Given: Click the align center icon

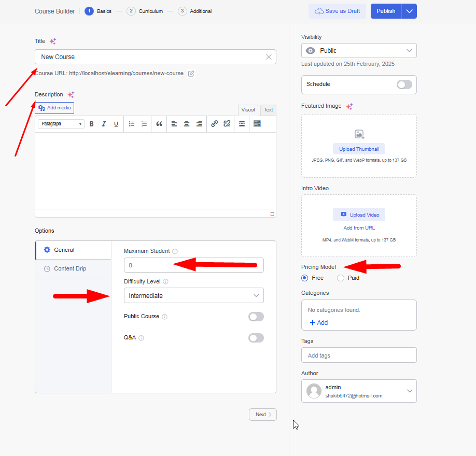Looking at the screenshot, I should point(187,124).
